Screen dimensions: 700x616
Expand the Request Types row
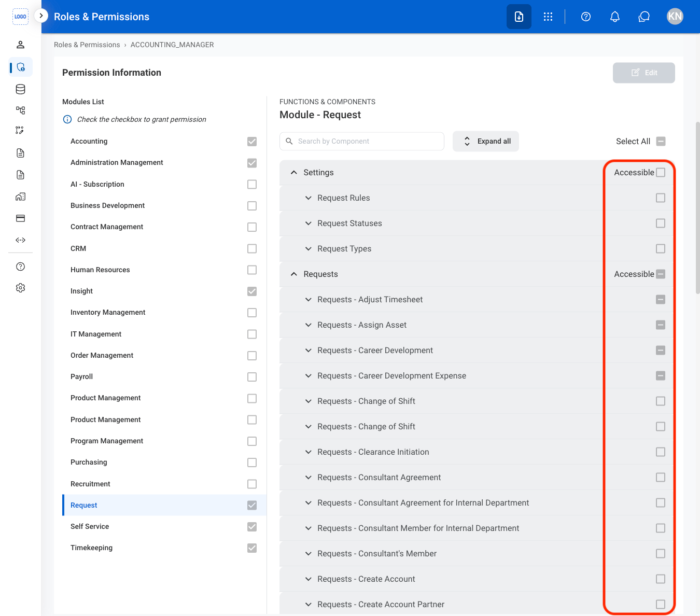tap(309, 249)
